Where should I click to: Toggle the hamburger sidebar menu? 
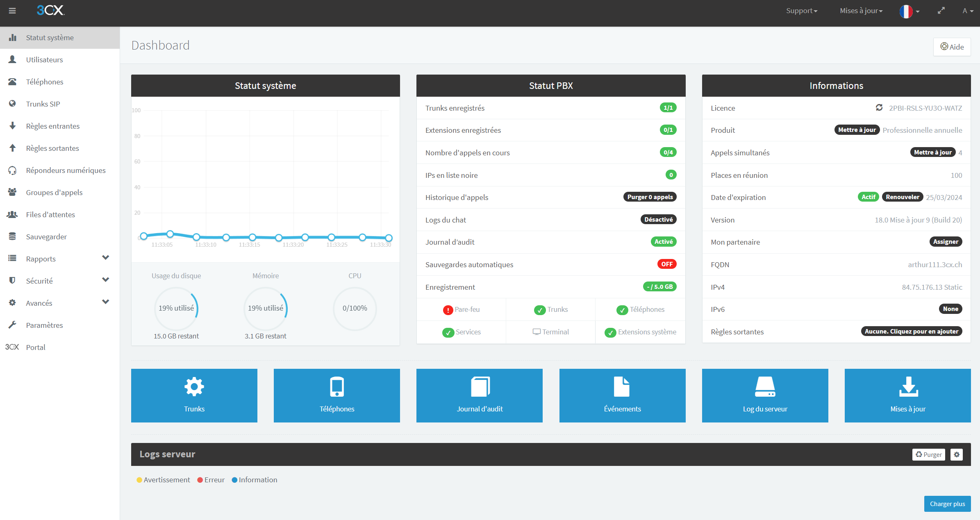pyautogui.click(x=12, y=11)
